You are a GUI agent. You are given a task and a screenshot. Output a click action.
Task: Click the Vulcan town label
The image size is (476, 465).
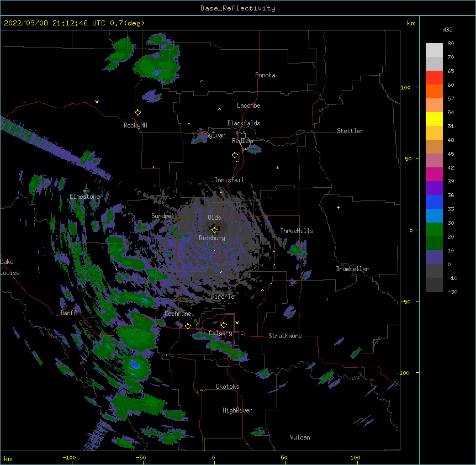(x=300, y=437)
